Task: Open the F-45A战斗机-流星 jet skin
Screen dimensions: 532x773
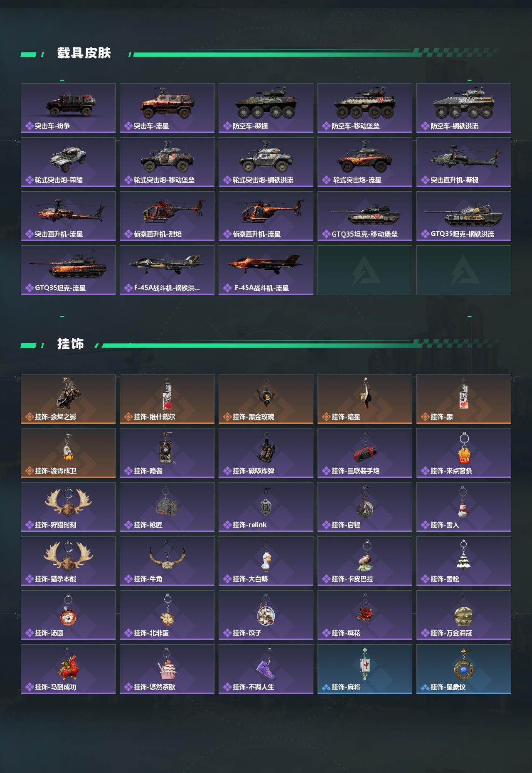Action: pyautogui.click(x=266, y=270)
